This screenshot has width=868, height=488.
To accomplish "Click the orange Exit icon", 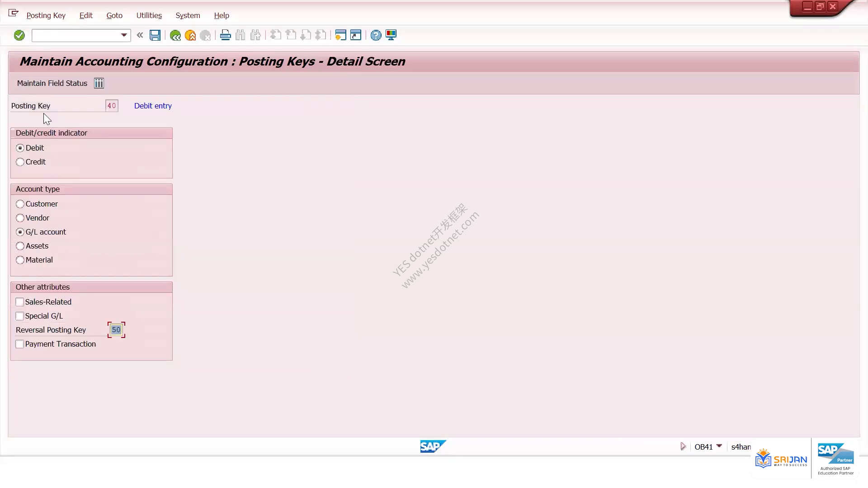I will click(190, 35).
